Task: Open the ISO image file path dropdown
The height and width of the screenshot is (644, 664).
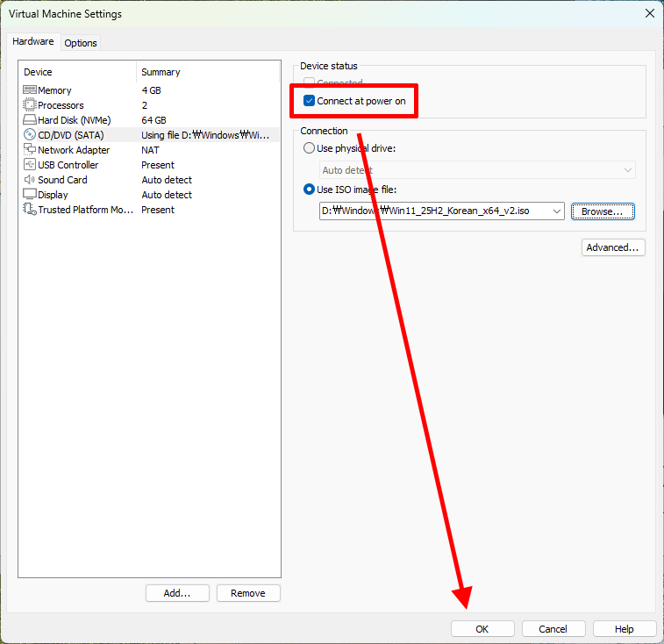Action: [556, 211]
